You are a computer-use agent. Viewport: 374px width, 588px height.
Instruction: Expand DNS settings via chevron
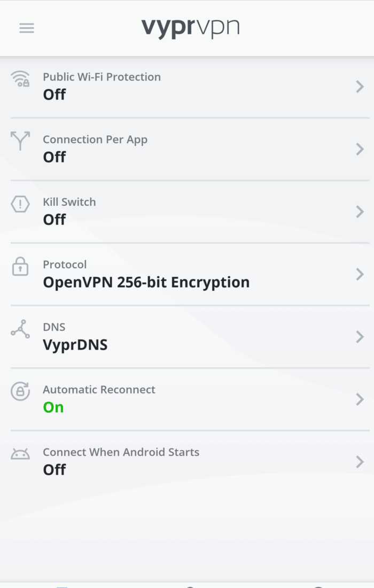pyautogui.click(x=360, y=337)
